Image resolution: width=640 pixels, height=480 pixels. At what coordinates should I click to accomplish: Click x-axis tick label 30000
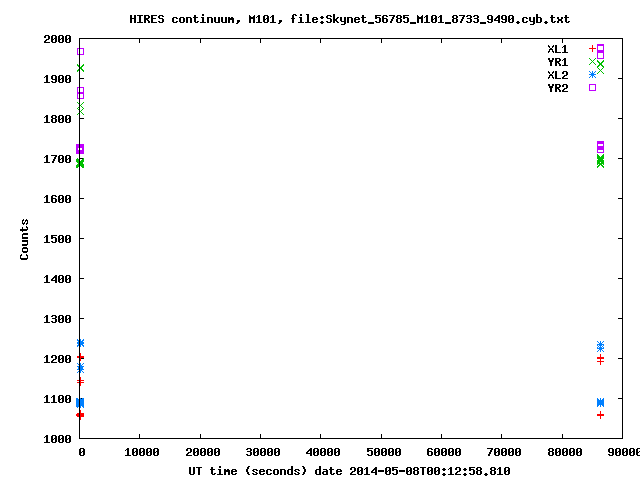point(263,452)
